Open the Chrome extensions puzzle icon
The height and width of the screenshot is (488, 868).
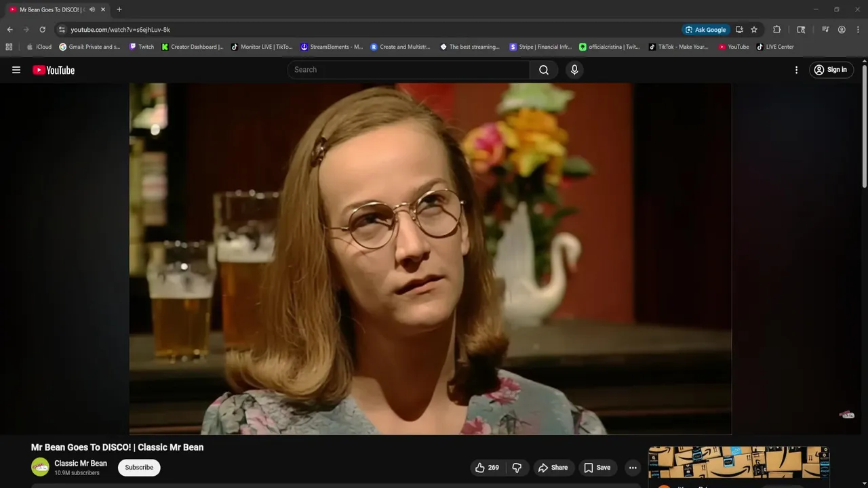click(777, 30)
